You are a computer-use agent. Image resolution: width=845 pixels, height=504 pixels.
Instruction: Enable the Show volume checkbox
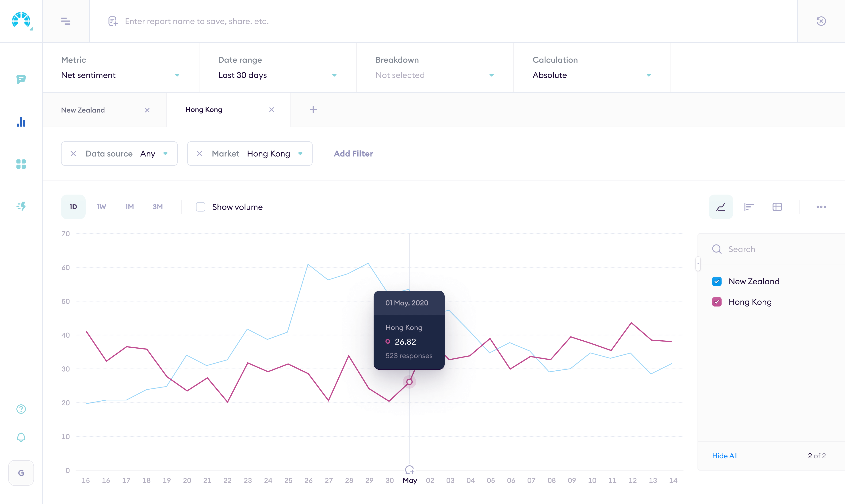[201, 207]
